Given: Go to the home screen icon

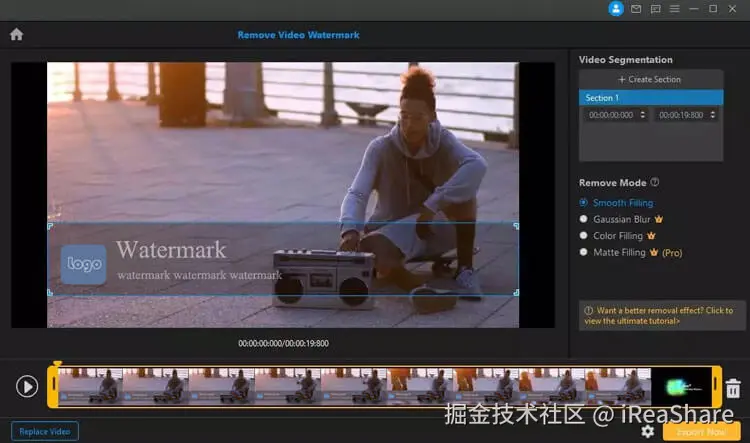Looking at the screenshot, I should coord(16,34).
